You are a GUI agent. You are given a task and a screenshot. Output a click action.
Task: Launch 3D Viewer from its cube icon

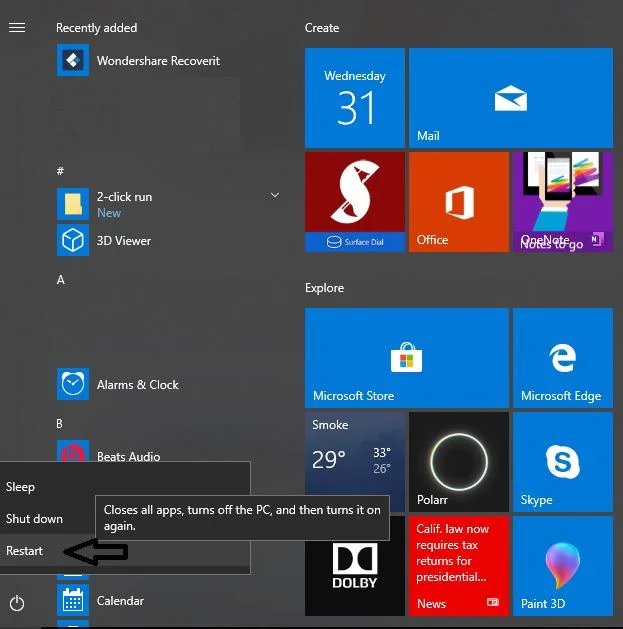tap(73, 240)
